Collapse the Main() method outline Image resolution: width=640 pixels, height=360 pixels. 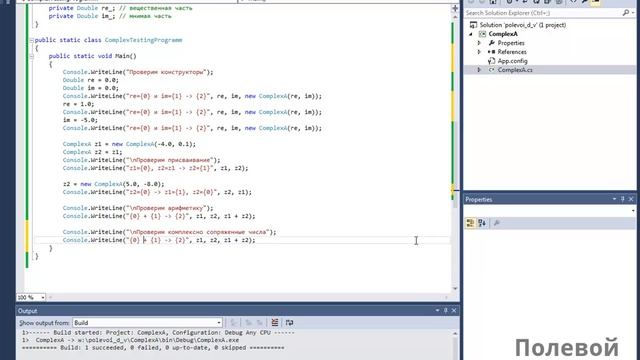[x=31, y=56]
